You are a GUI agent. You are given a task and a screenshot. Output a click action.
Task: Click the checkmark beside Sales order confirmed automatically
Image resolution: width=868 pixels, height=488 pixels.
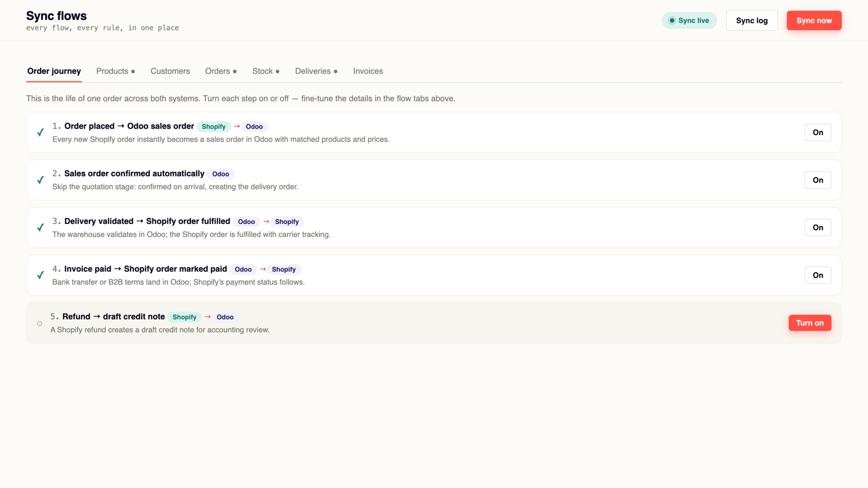click(x=41, y=180)
